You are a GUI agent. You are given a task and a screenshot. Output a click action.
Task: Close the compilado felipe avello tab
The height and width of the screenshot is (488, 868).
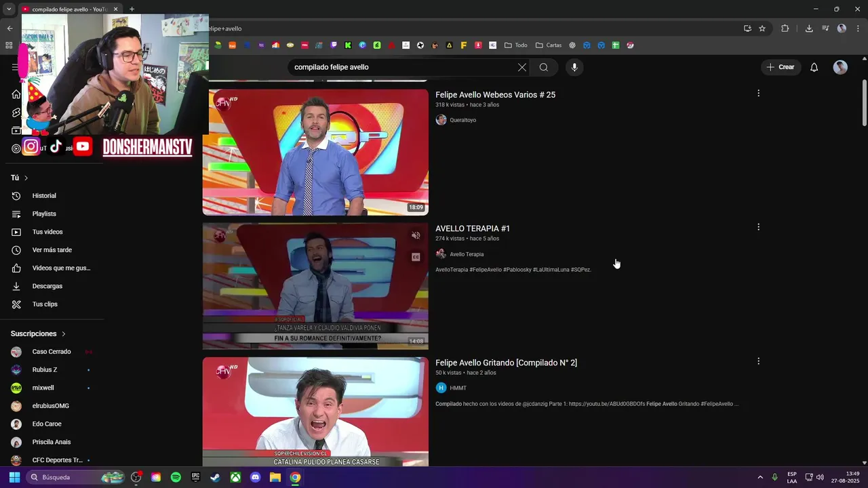click(x=115, y=9)
